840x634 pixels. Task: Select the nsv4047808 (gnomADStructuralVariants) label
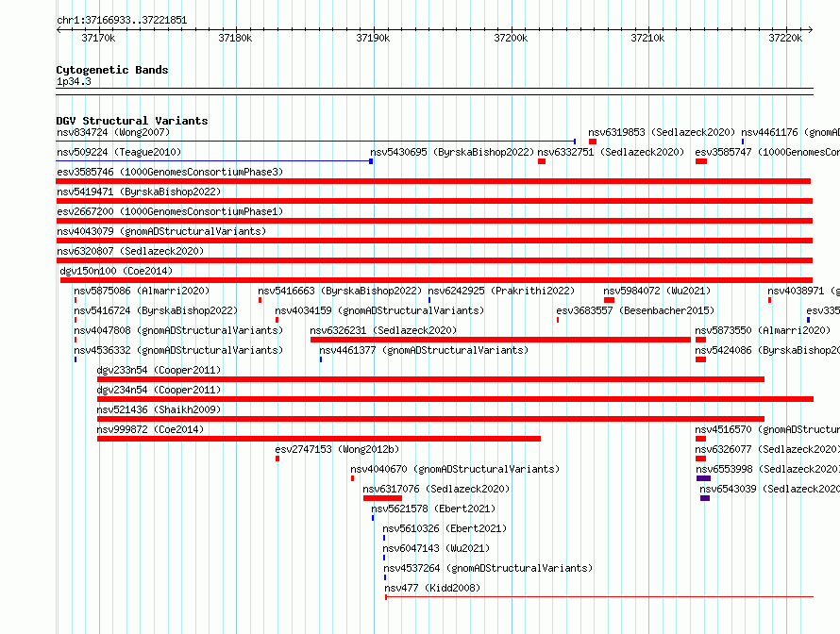[x=178, y=330]
